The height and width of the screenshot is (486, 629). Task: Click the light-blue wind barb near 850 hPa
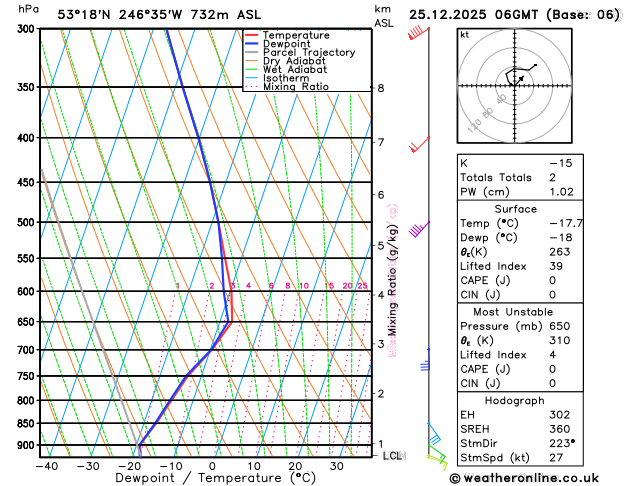tap(434, 433)
